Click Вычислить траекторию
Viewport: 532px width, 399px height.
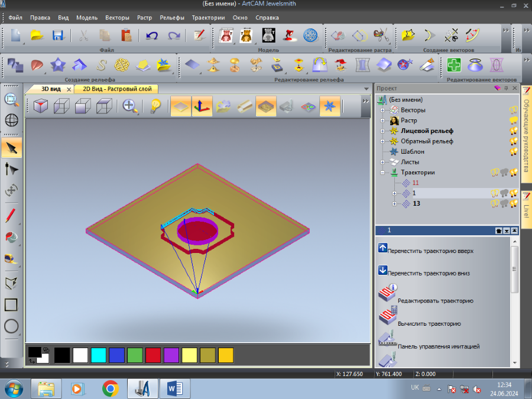(429, 323)
